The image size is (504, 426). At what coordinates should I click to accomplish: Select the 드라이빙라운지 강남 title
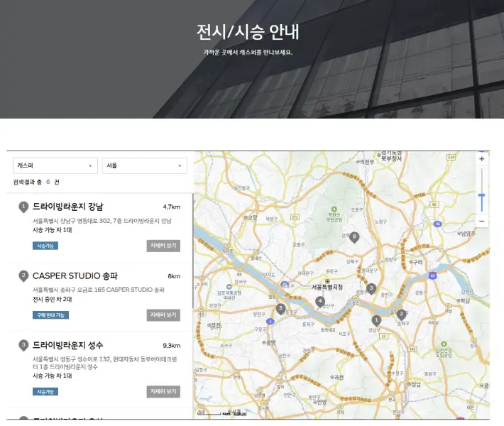(x=68, y=207)
